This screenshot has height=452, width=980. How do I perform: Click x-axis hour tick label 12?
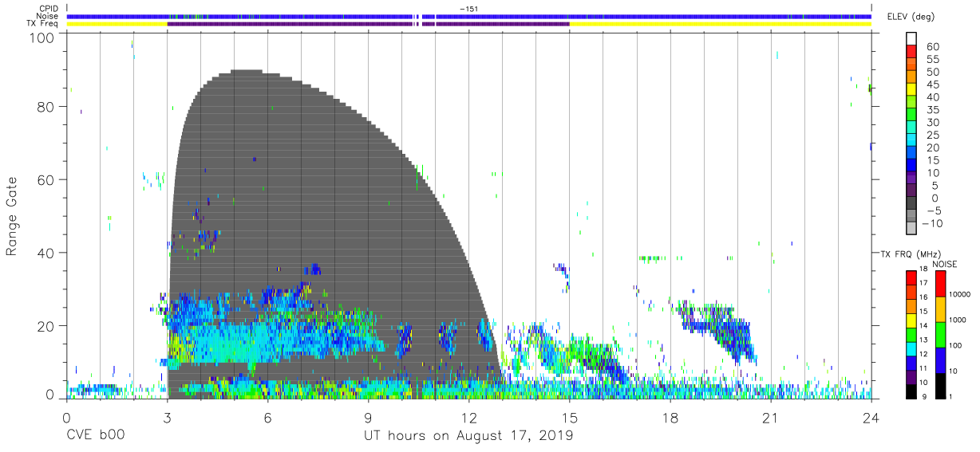[468, 417]
